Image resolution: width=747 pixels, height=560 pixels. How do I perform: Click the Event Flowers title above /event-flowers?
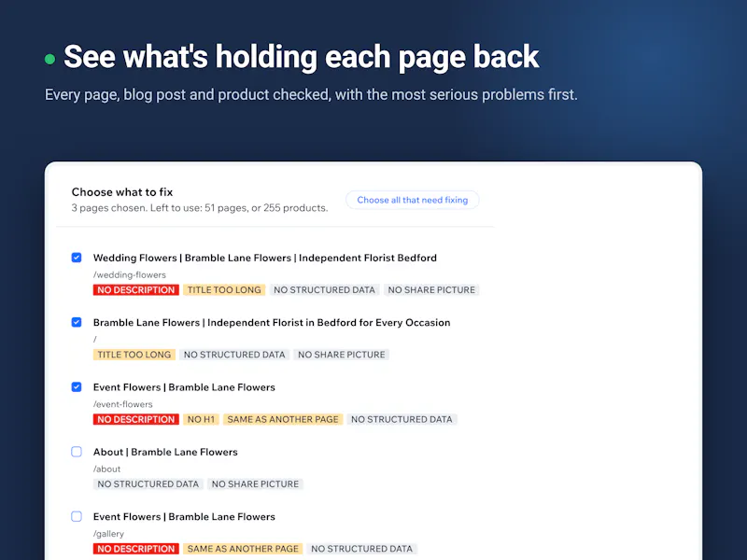pos(184,387)
